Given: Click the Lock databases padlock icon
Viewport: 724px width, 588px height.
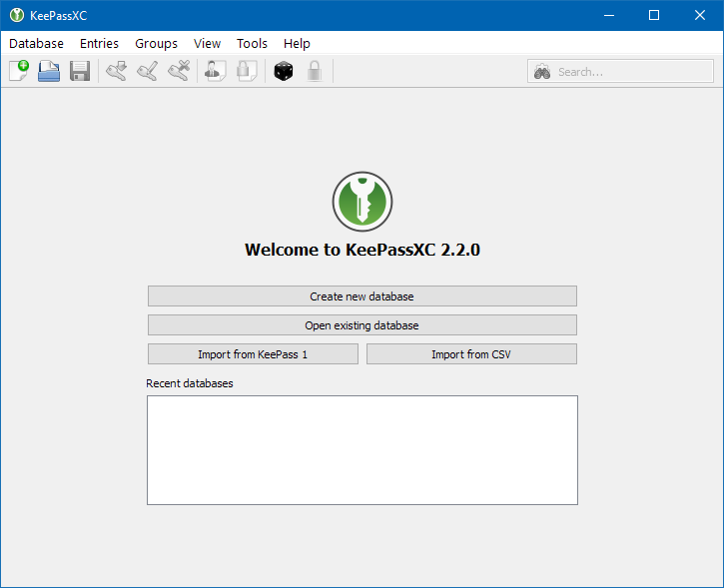Looking at the screenshot, I should click(x=314, y=71).
